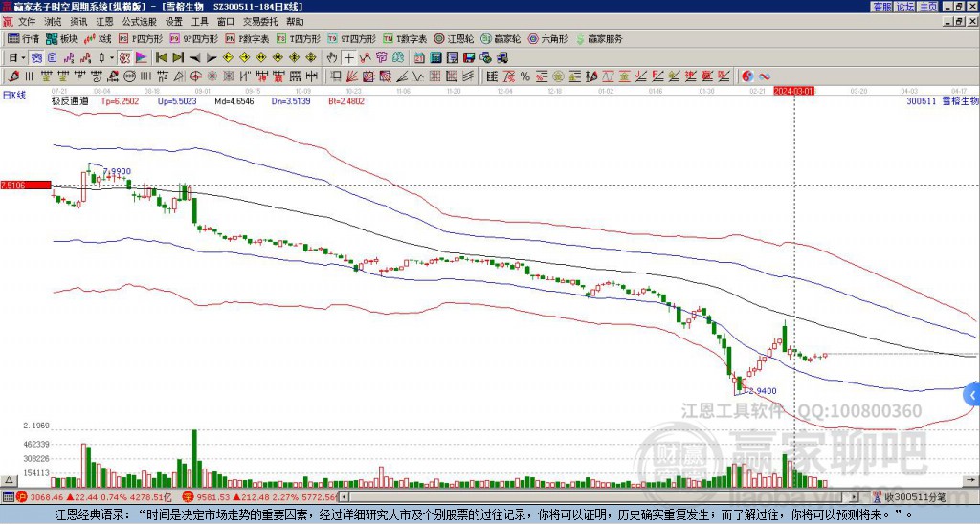Click the Tp=6.2502 indicator value
This screenshot has height=524, width=980.
click(x=120, y=100)
